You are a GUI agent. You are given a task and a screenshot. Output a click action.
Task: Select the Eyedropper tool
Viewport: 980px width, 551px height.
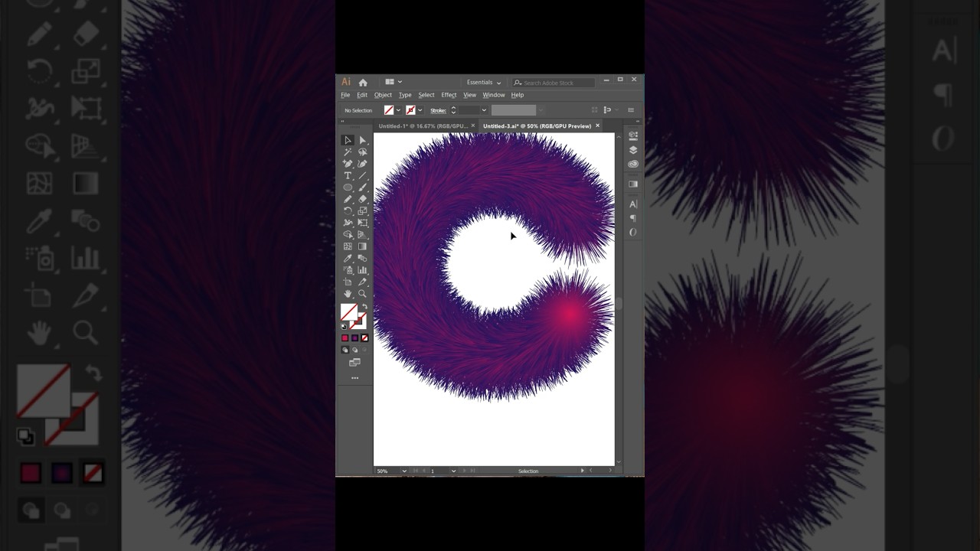348,258
